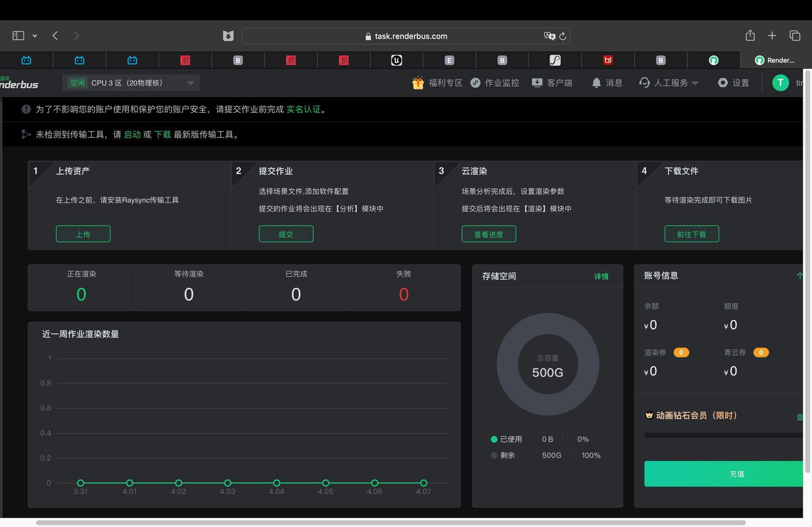
Task: Open 设置 settings gear icon
Action: click(723, 83)
